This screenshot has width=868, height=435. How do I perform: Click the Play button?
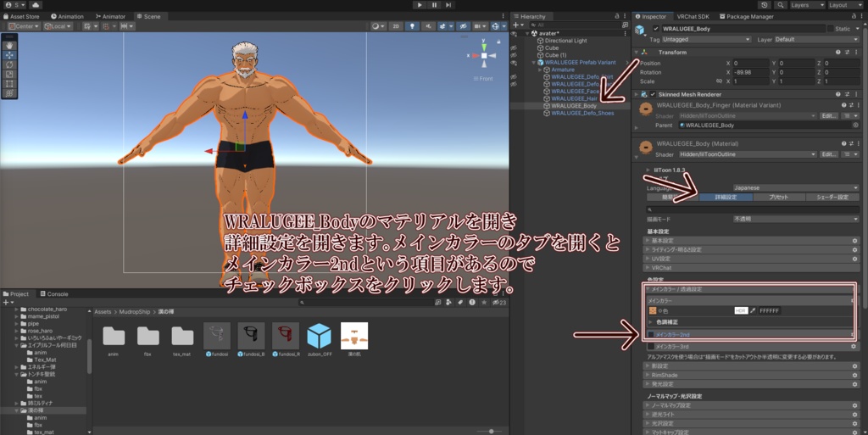pyautogui.click(x=419, y=5)
